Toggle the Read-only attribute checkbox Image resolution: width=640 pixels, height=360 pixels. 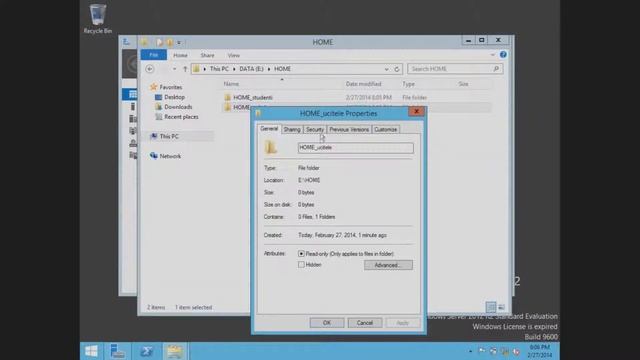[x=301, y=254]
